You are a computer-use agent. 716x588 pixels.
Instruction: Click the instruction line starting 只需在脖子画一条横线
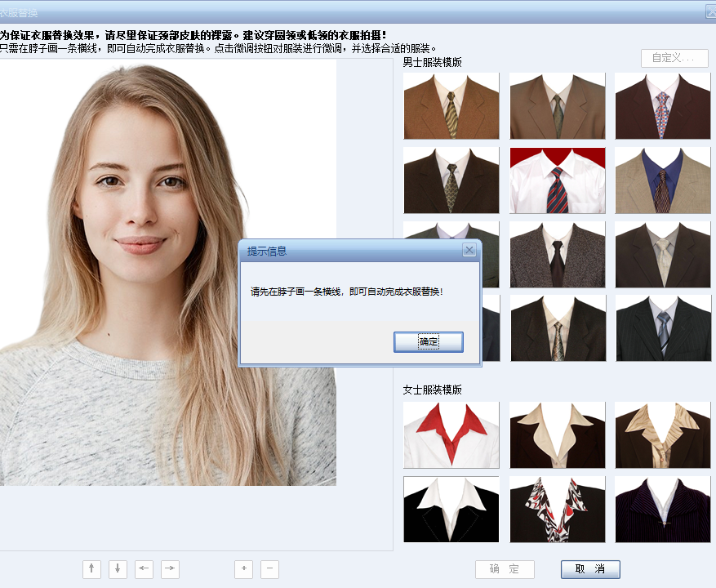pyautogui.click(x=218, y=48)
